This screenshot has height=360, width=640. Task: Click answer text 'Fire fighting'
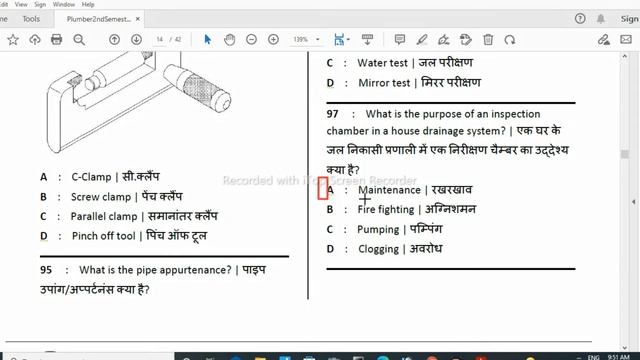[x=386, y=209]
